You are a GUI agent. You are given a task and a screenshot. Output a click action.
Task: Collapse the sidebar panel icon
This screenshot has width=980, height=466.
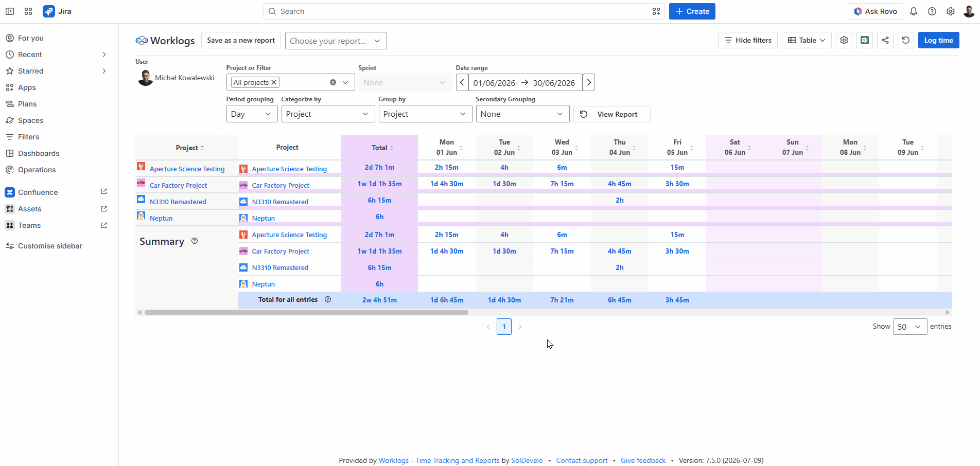click(10, 11)
